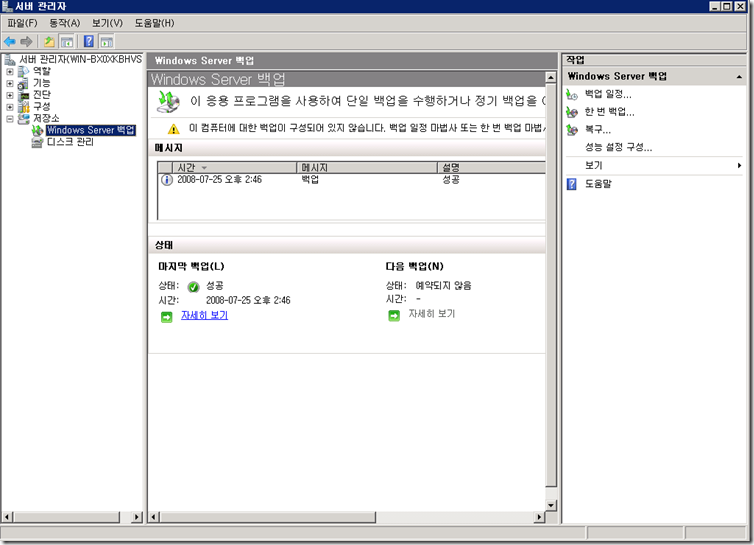This screenshot has height=545, width=754.
Task: Click the backup program icon in header
Action: click(x=168, y=101)
